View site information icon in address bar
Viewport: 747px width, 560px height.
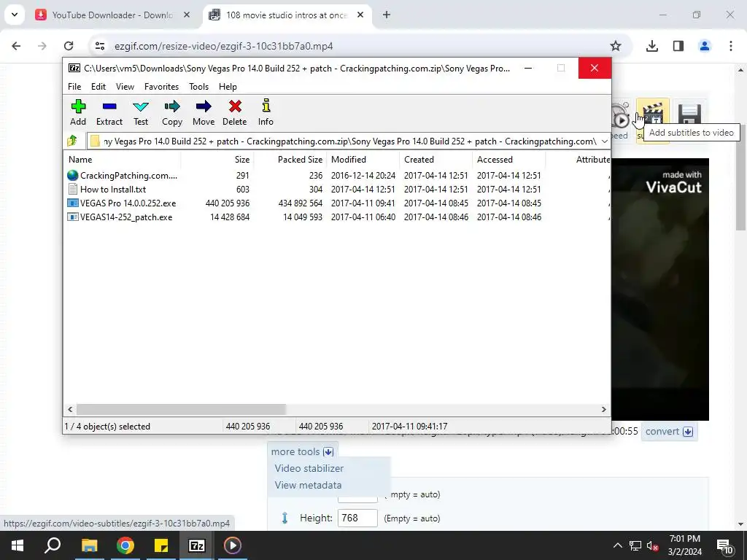click(100, 46)
